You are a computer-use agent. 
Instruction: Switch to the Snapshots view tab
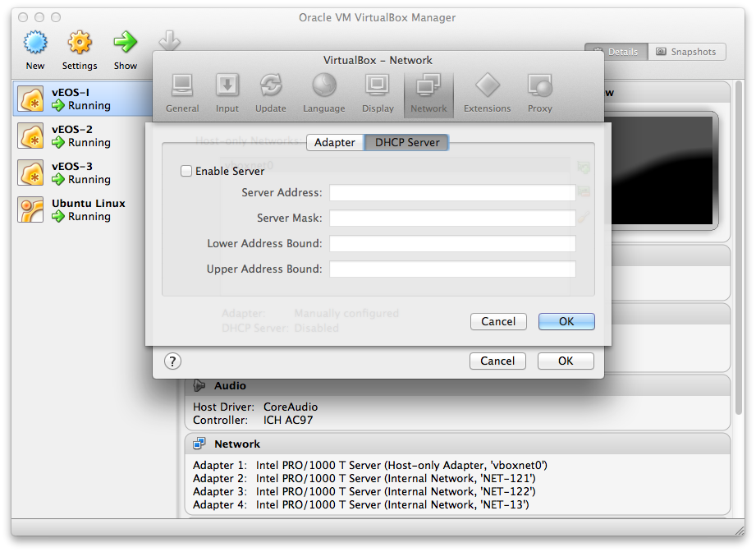coord(687,52)
